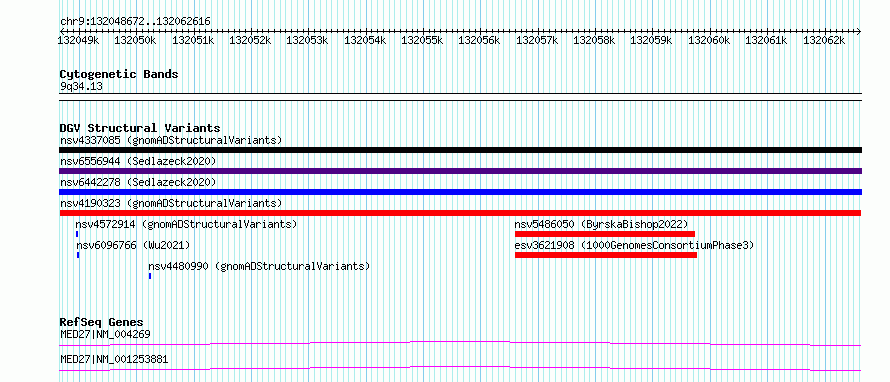
Task: Click the 132051k ruler position
Action: tap(193, 41)
